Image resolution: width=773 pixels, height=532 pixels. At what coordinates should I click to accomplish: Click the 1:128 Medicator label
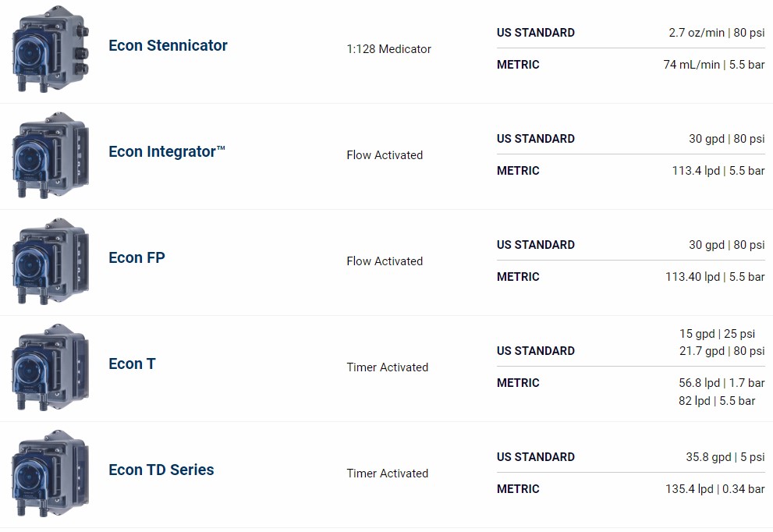pyautogui.click(x=388, y=49)
